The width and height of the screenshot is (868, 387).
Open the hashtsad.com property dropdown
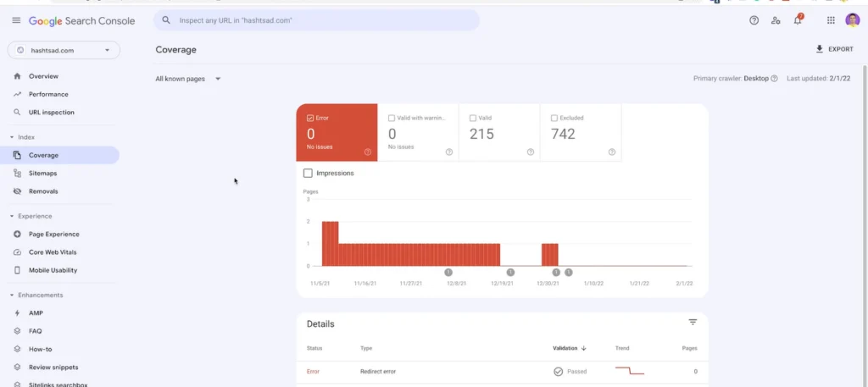coord(64,50)
